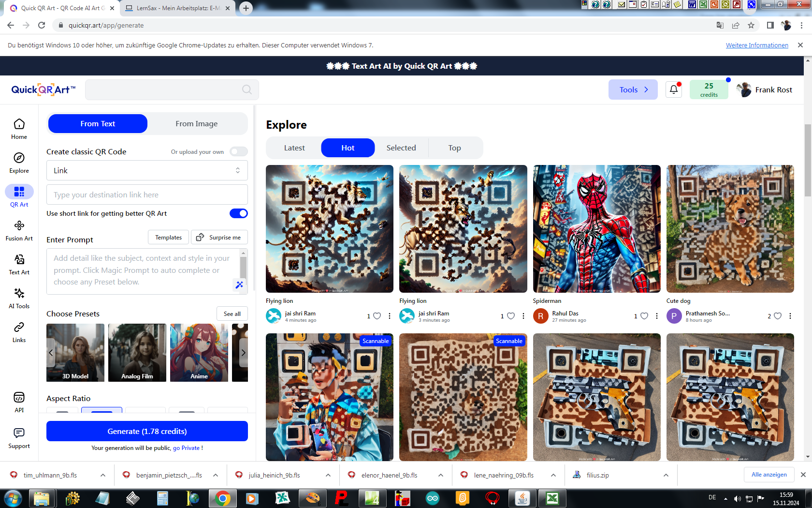
Task: Show next presets with right arrow
Action: tap(243, 353)
